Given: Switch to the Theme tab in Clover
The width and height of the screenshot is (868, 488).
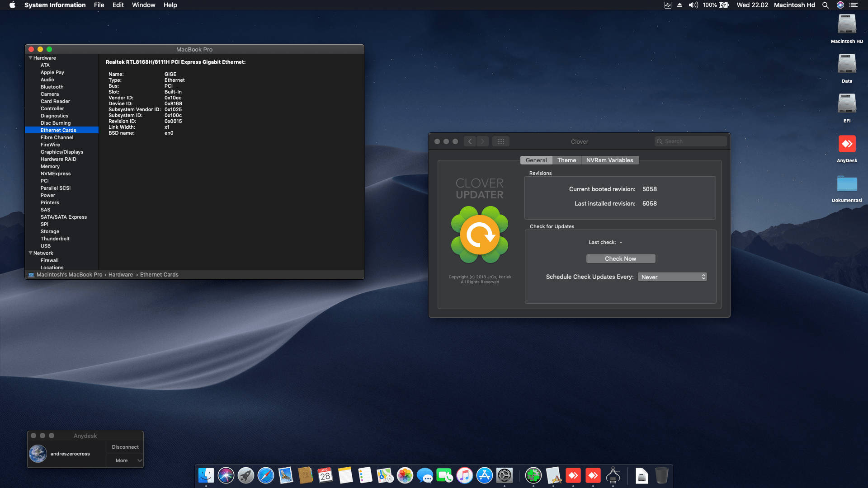Looking at the screenshot, I should click(566, 160).
